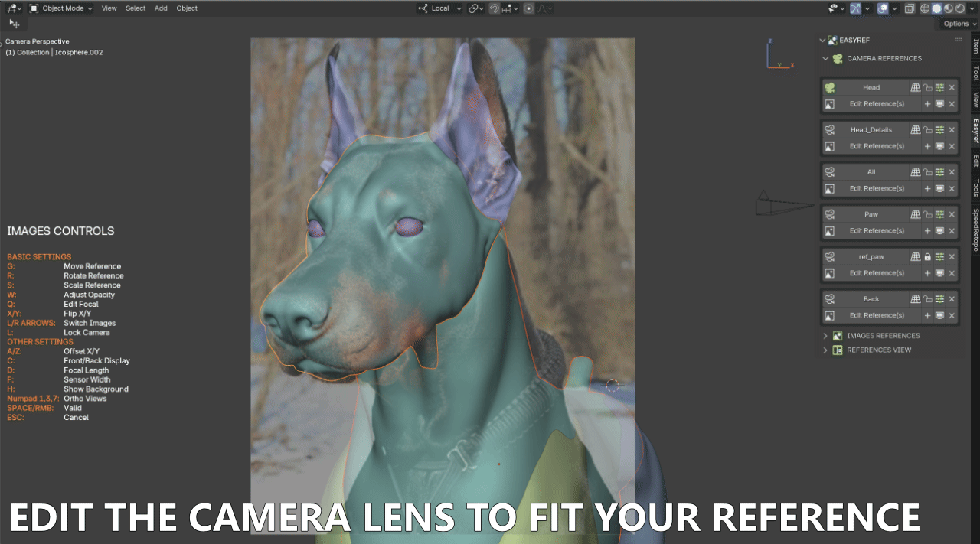Click the grid view icon on Head_Details row
The width and height of the screenshot is (980, 544).
(x=916, y=129)
